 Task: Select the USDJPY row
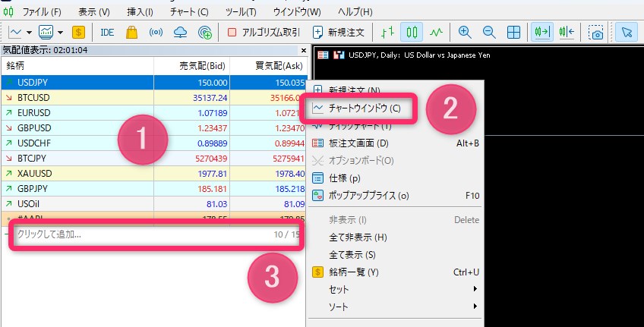coord(154,83)
